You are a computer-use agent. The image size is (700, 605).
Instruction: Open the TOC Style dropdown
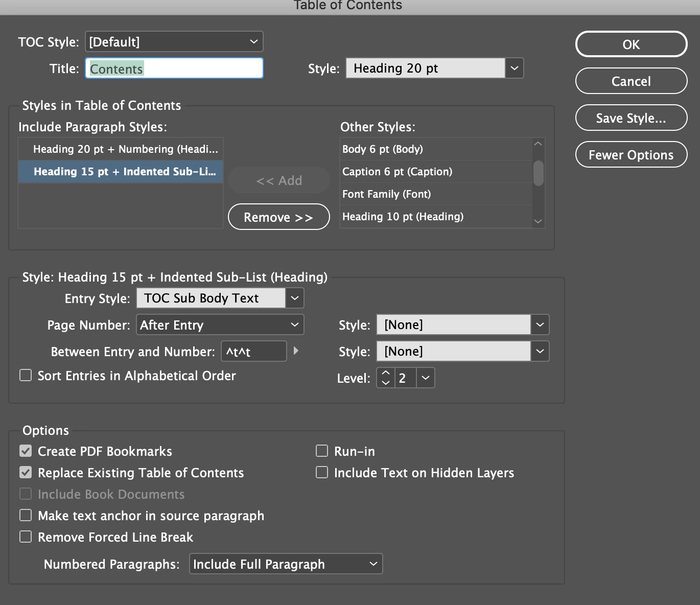pos(174,42)
